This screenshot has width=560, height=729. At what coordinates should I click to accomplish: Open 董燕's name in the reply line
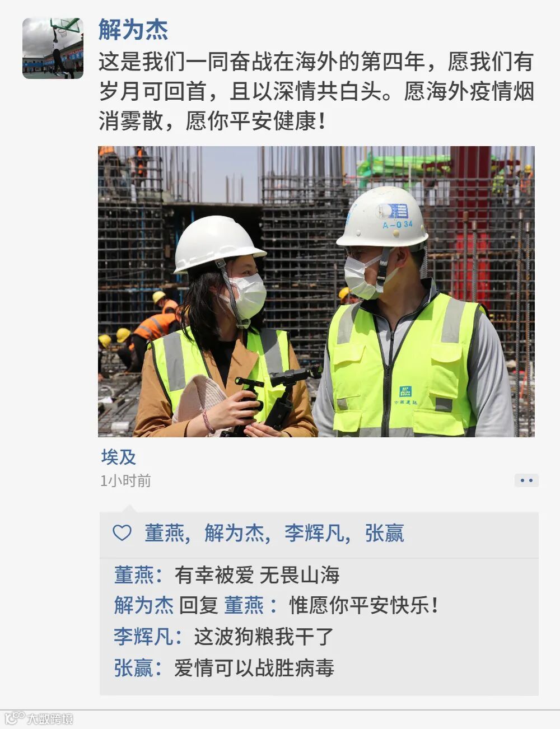point(244,605)
